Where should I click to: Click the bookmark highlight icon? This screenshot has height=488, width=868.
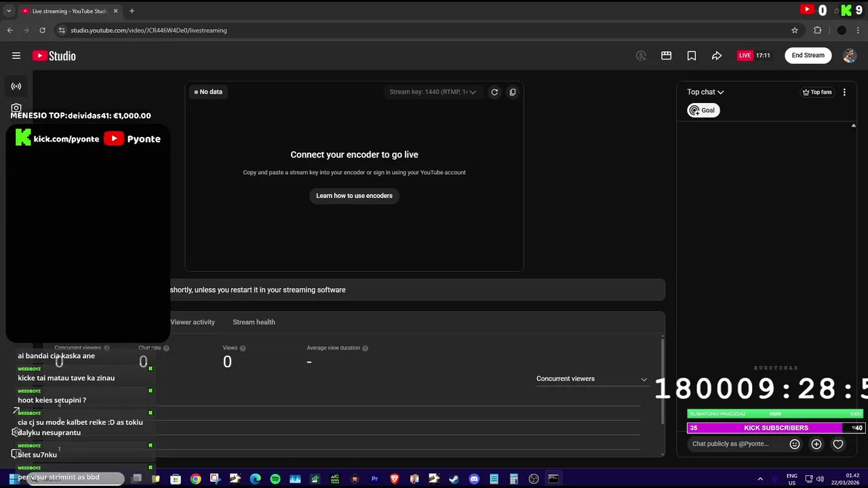tap(692, 56)
